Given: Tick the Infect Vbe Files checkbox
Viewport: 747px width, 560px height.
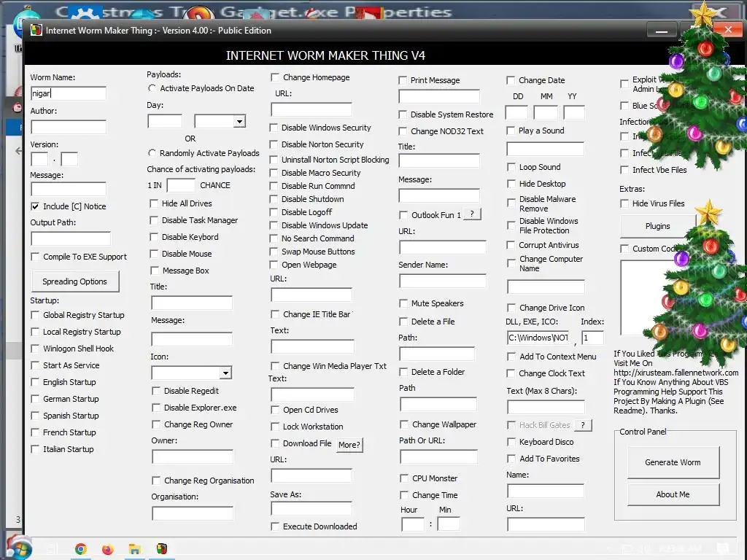Looking at the screenshot, I should (624, 170).
